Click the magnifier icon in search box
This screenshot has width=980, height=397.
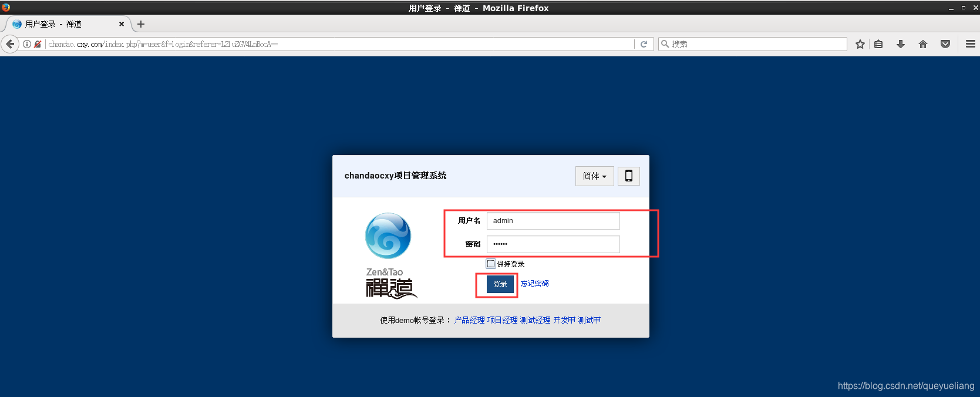coord(665,44)
